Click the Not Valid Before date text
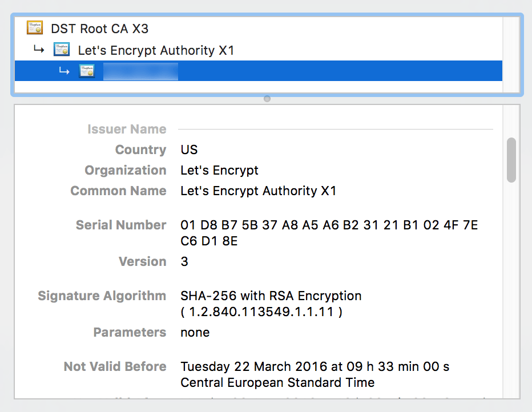 pos(314,367)
